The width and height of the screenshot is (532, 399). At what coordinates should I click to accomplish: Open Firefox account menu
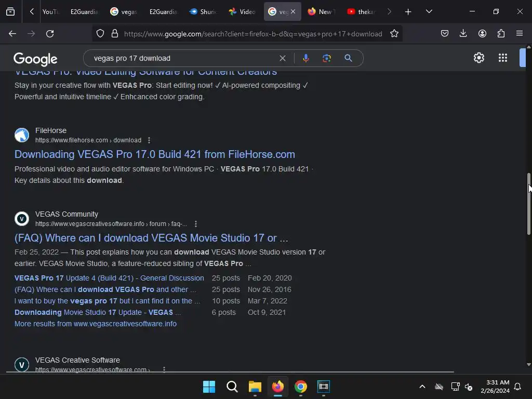click(482, 34)
